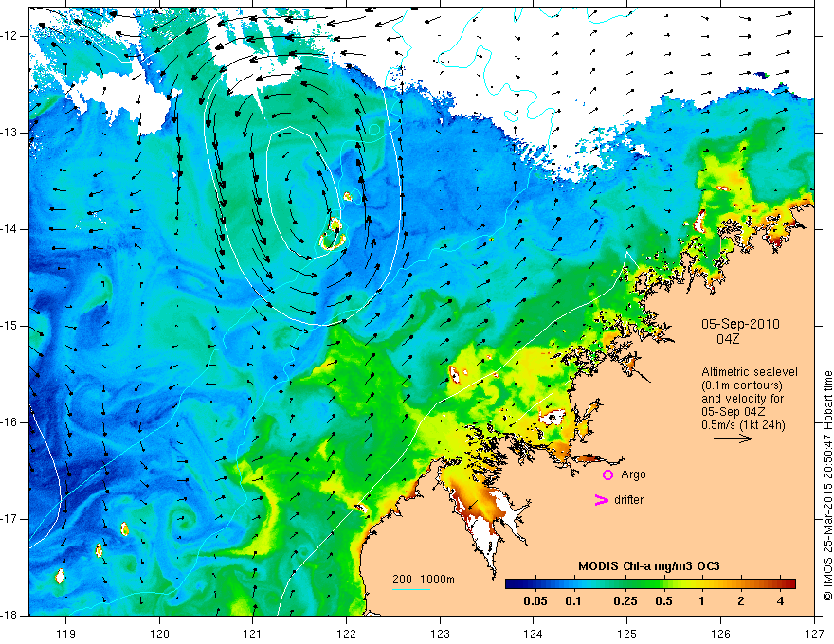The height and width of the screenshot is (644, 834).
Task: Click latitude axis label '-14'
Action: click(10, 229)
